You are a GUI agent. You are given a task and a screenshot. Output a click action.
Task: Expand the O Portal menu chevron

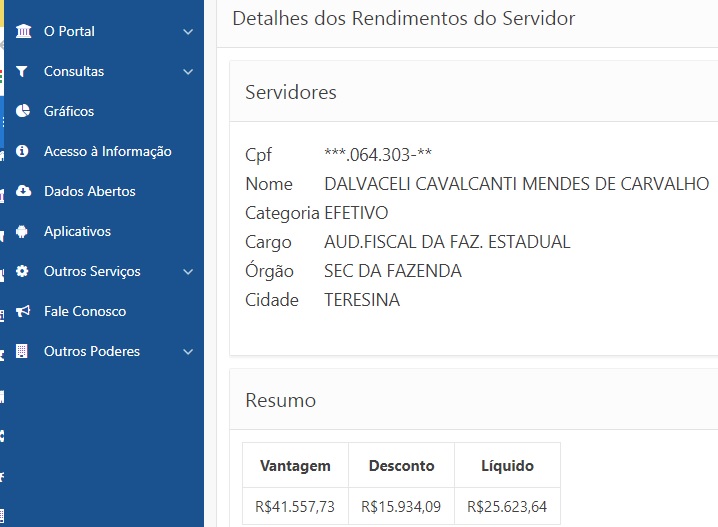point(188,32)
